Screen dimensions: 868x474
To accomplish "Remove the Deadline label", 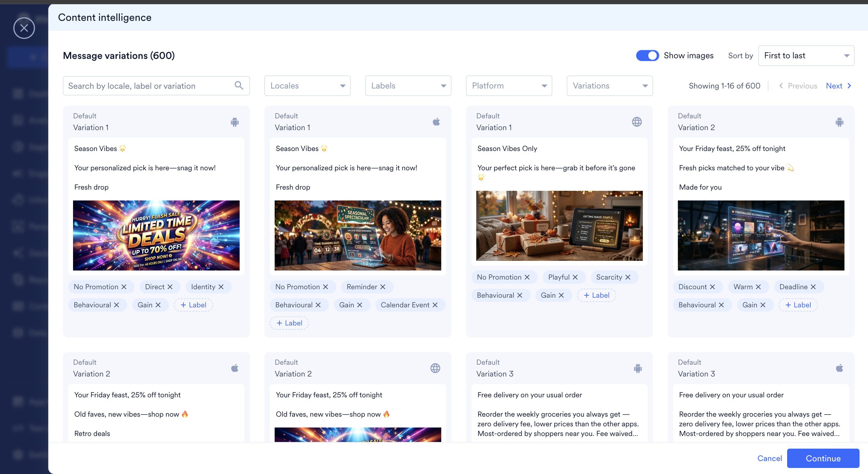I will tap(813, 287).
